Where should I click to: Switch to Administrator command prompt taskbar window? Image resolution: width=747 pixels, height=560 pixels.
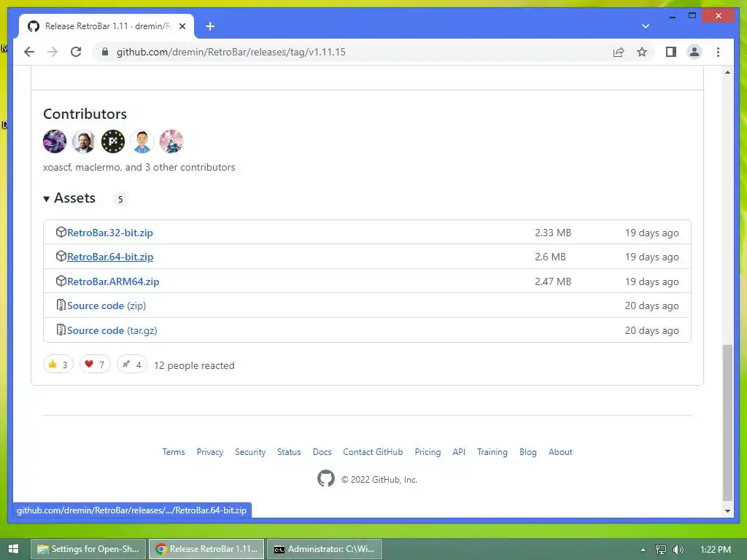(x=325, y=549)
